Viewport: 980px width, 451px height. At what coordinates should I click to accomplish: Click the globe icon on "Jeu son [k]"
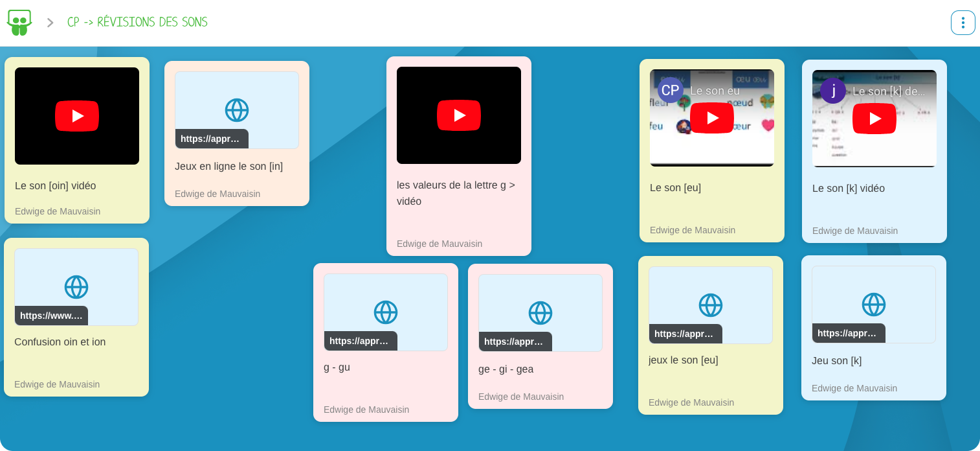[874, 304]
